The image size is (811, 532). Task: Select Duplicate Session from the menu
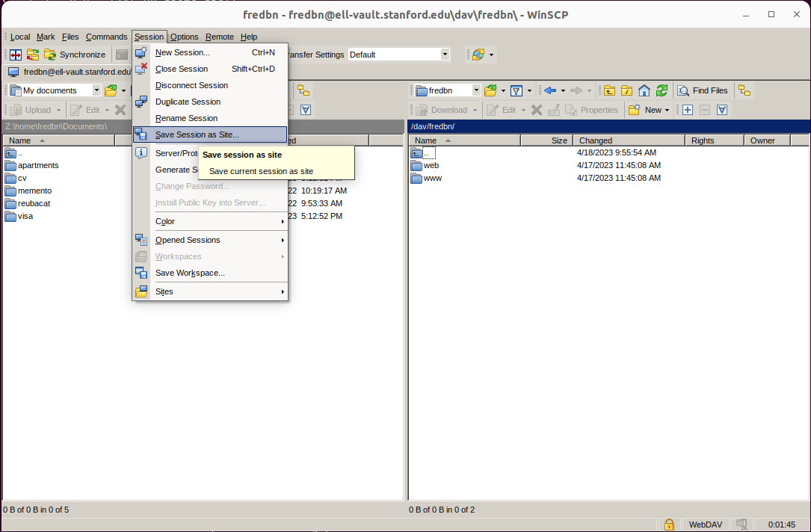[x=188, y=102]
